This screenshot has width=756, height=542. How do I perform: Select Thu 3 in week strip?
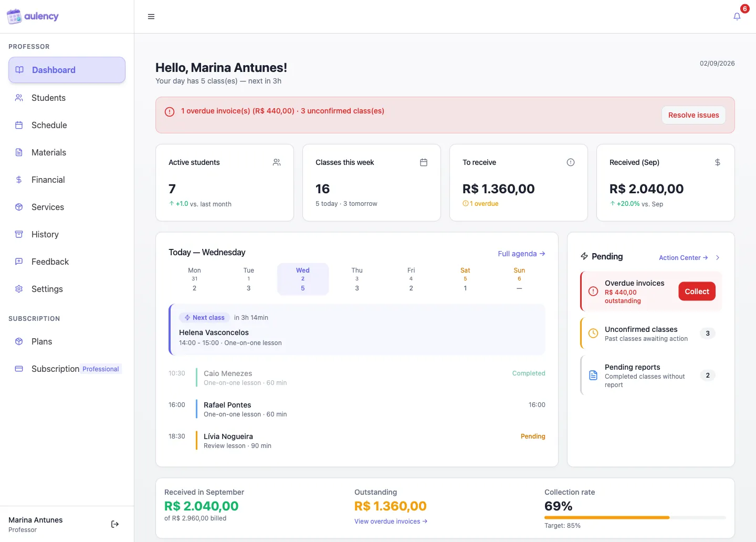coord(357,279)
